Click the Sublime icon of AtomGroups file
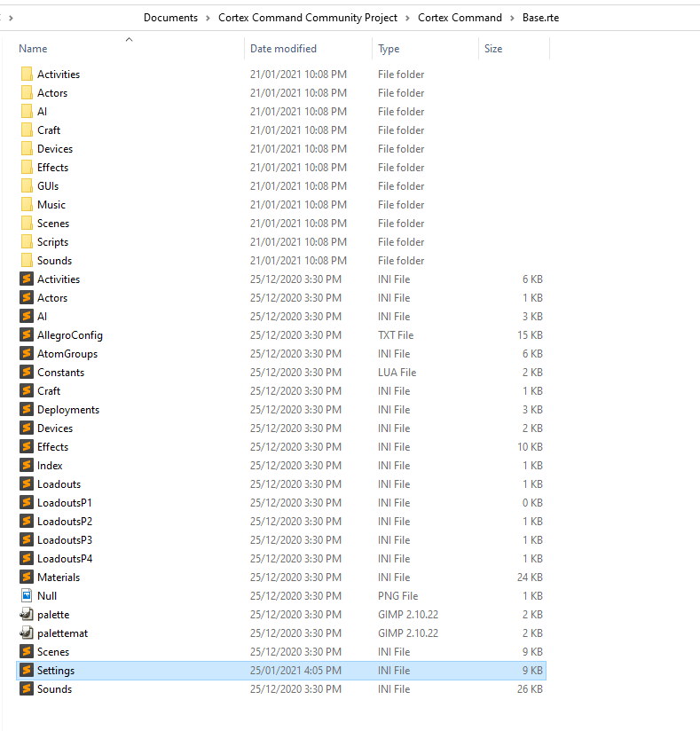 tap(27, 353)
